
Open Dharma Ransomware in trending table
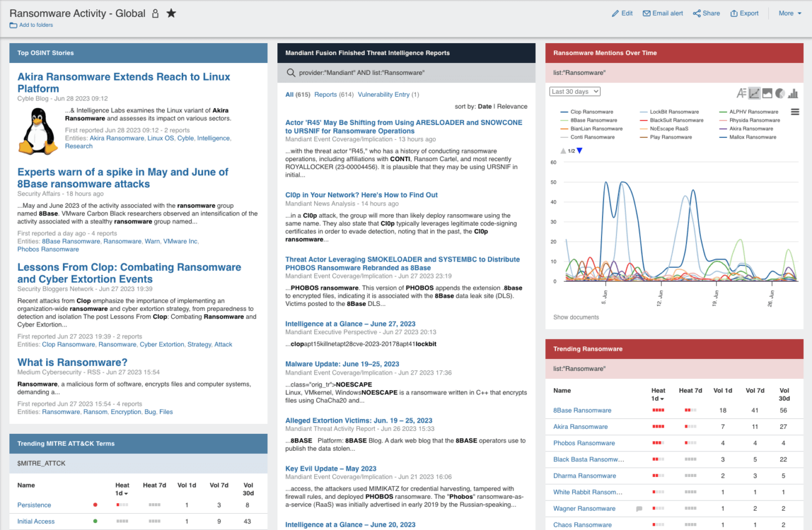tap(585, 476)
